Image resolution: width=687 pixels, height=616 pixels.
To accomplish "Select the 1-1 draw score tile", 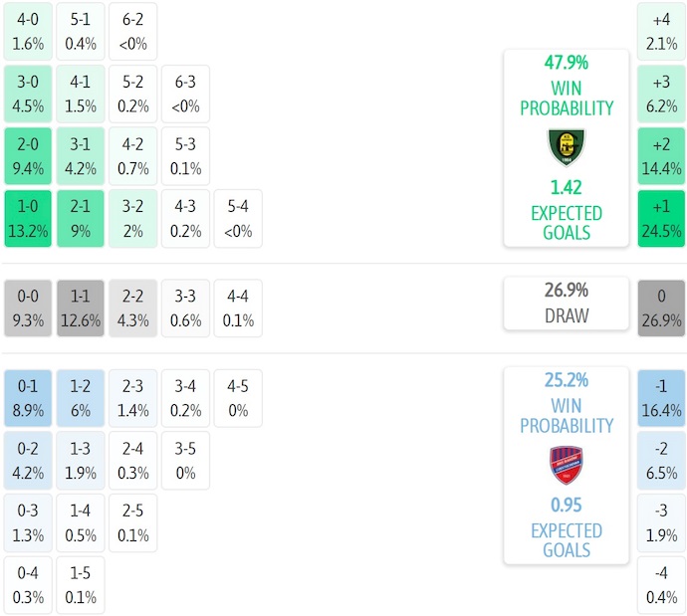I will 81,308.
